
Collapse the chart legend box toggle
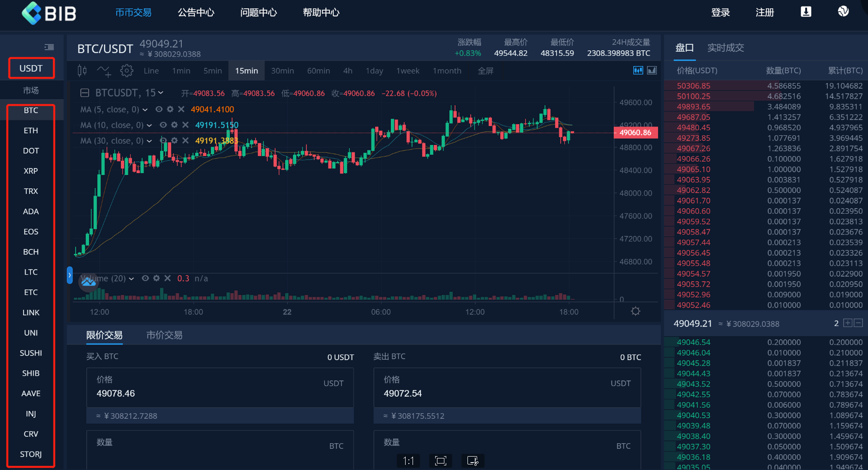coord(85,93)
